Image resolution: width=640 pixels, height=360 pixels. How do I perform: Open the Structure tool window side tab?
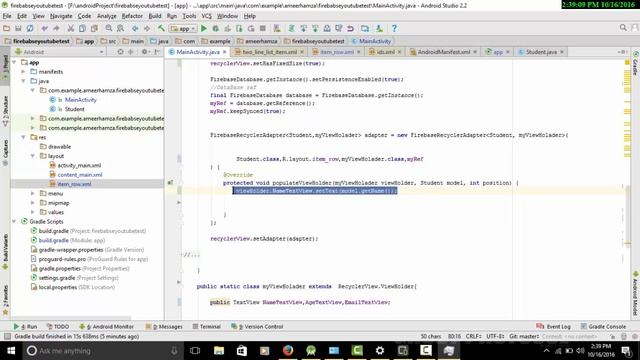[5, 110]
